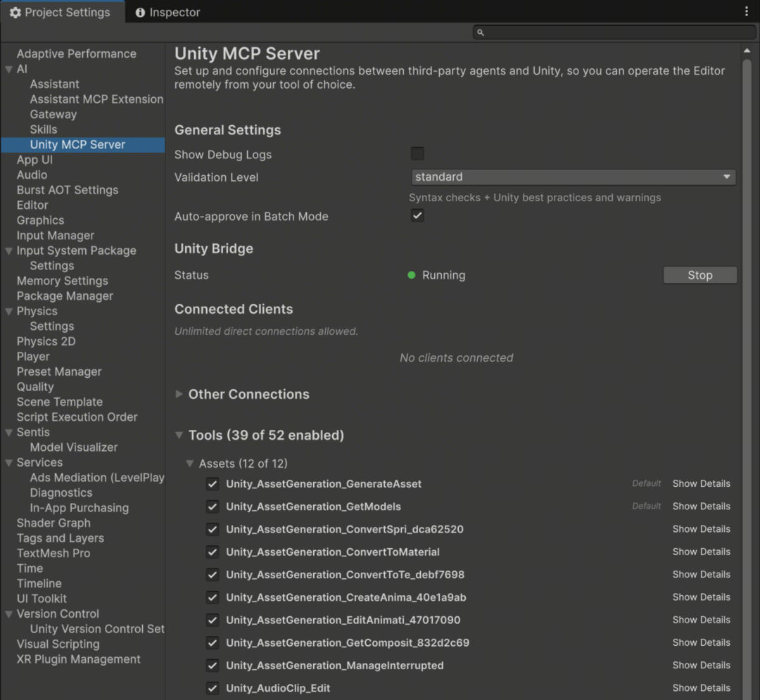
Task: Click the Project Settings gear icon
Action: coord(15,13)
